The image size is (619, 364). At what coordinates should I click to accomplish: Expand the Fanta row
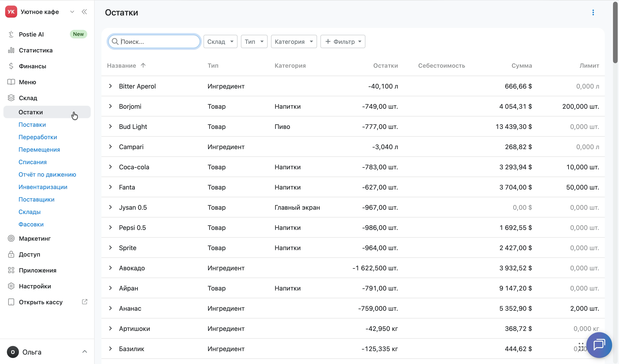pyautogui.click(x=110, y=187)
